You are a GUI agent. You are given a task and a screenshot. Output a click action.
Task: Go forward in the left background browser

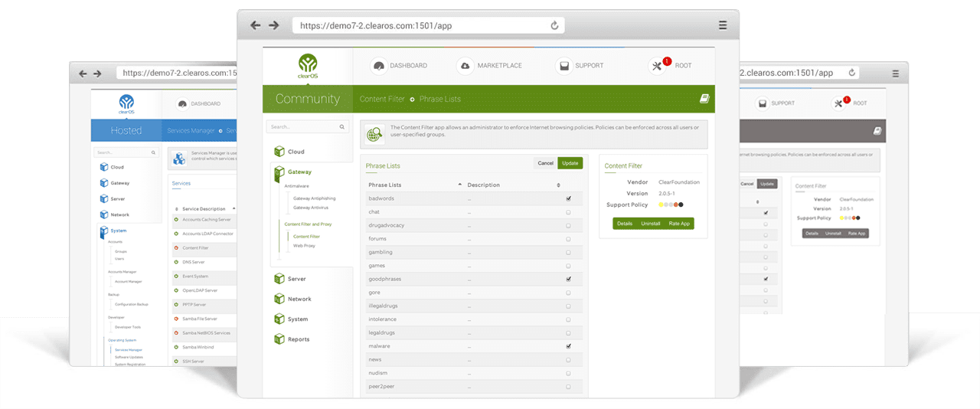tap(97, 74)
